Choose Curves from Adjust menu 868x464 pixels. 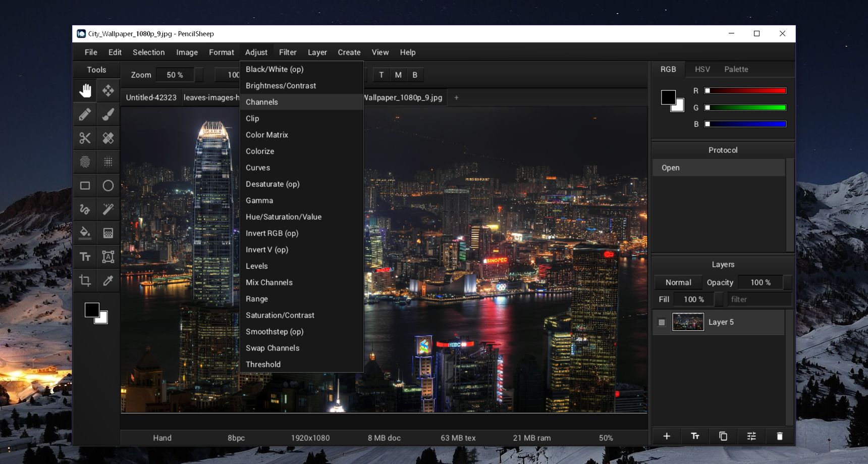302,168
